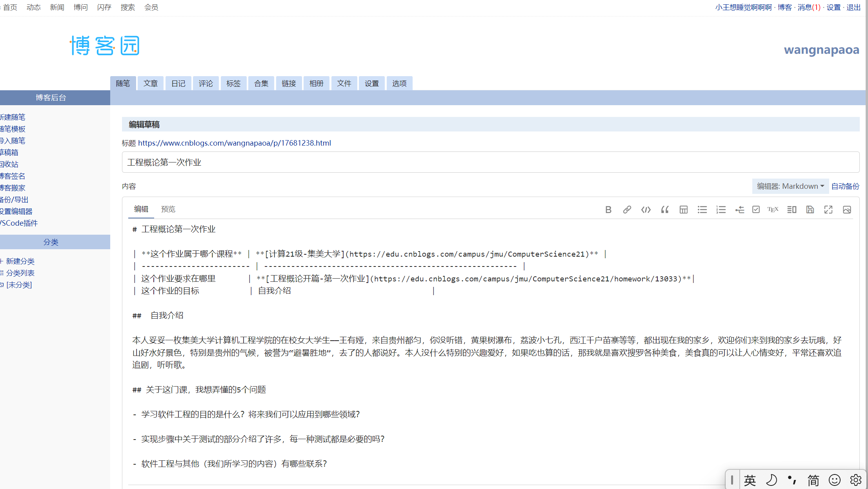Toggle side-by-side preview layout icon
Viewport: 868px width, 489px height.
pyautogui.click(x=792, y=210)
